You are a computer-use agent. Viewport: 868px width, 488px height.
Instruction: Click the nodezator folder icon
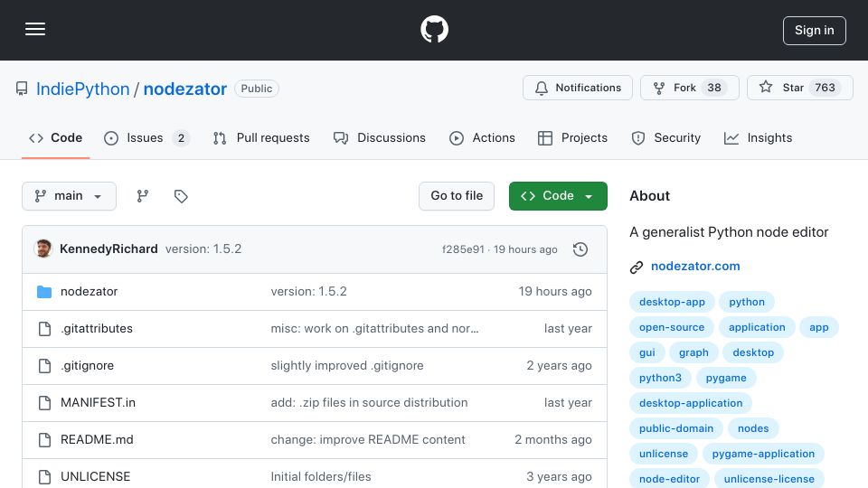tap(44, 292)
